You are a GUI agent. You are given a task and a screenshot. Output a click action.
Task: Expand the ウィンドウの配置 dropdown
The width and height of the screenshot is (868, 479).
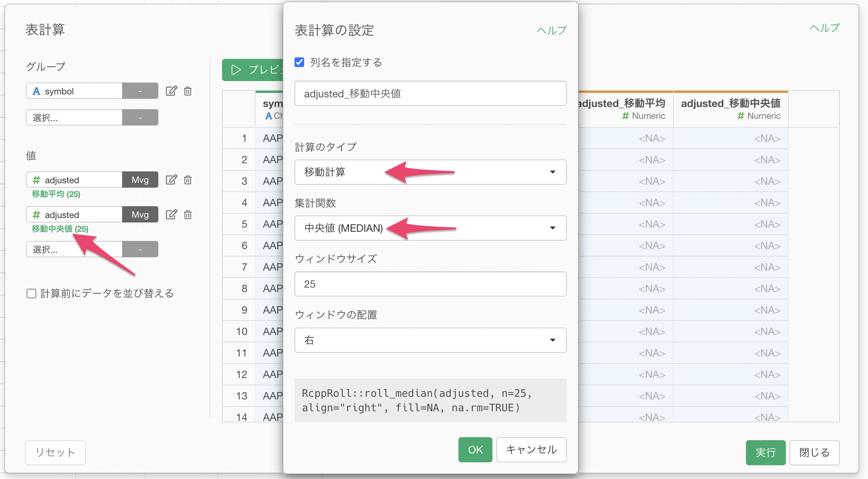(x=430, y=340)
